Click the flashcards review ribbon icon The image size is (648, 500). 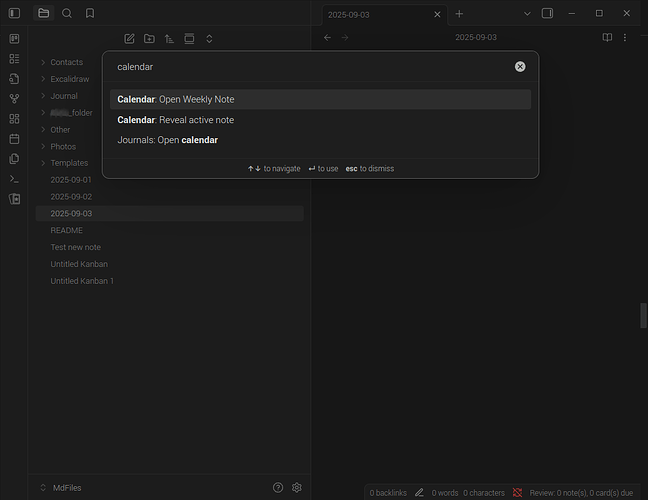(14, 199)
